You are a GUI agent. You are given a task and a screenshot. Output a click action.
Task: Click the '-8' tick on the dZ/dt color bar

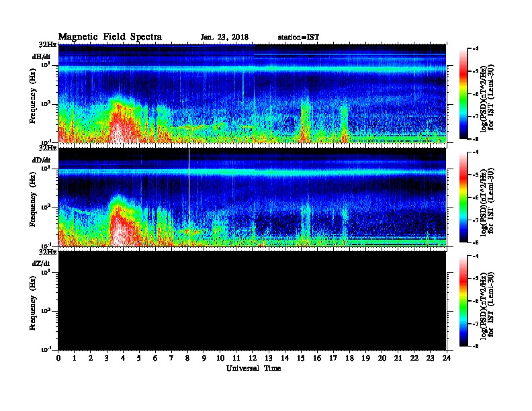pos(476,347)
